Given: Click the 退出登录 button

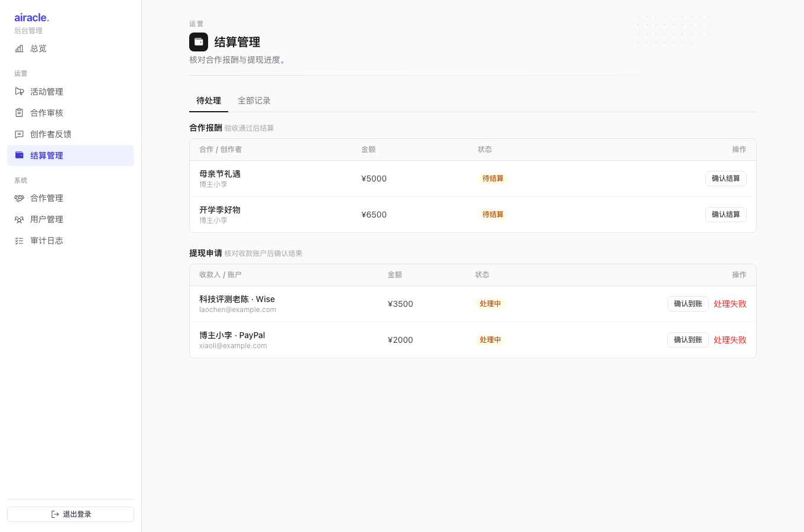Looking at the screenshot, I should pyautogui.click(x=70, y=514).
